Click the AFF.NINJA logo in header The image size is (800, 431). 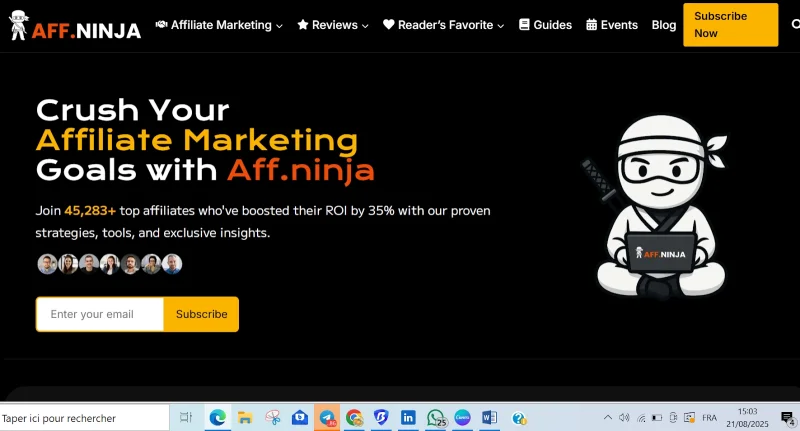tap(74, 25)
